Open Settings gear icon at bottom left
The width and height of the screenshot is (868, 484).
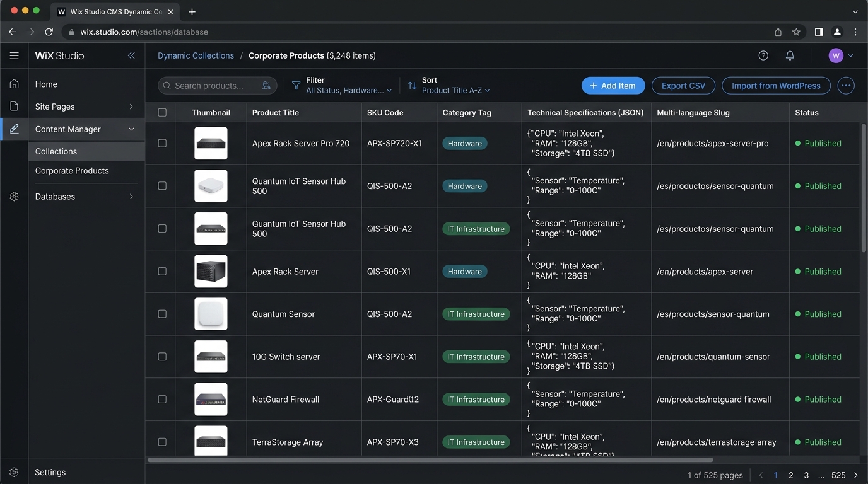(x=14, y=472)
